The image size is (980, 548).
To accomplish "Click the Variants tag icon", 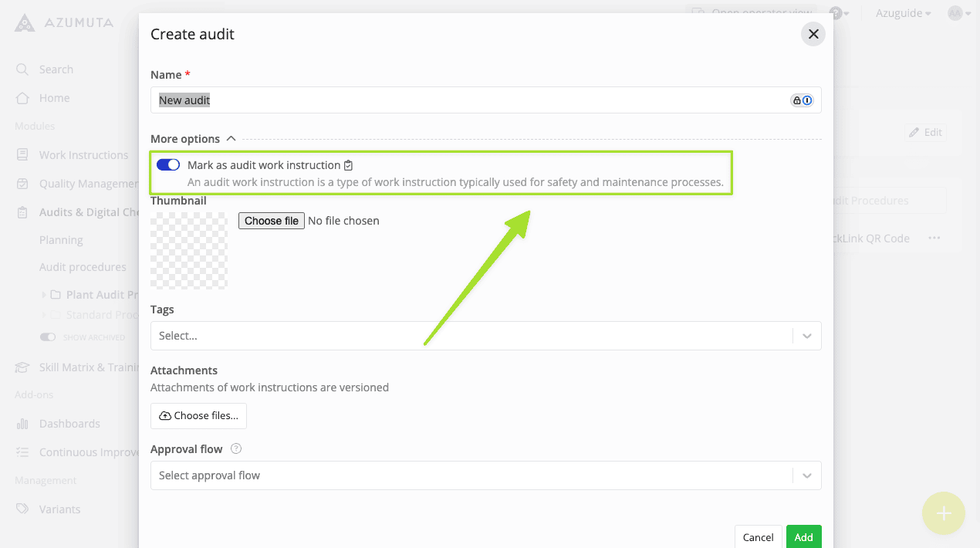I will [22, 509].
